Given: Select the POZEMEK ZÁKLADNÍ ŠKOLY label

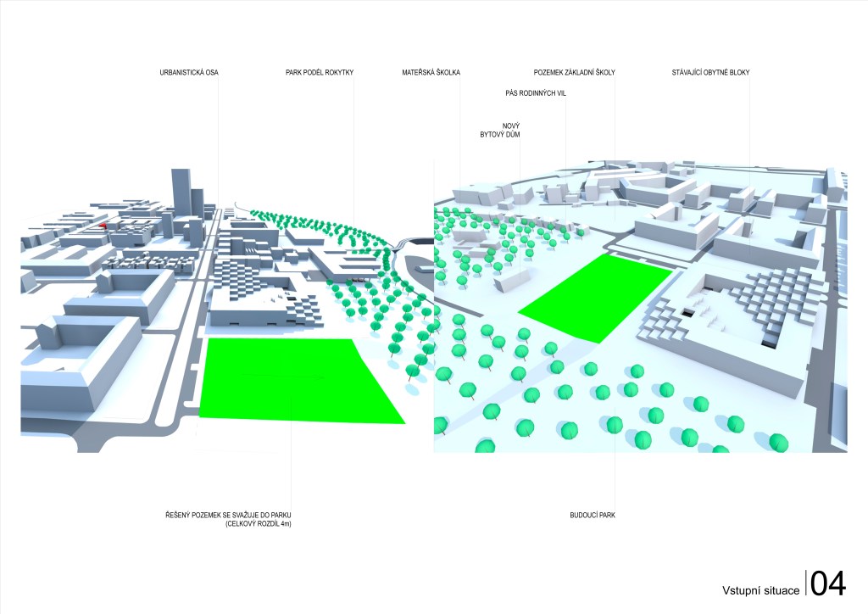Looking at the screenshot, I should (574, 73).
